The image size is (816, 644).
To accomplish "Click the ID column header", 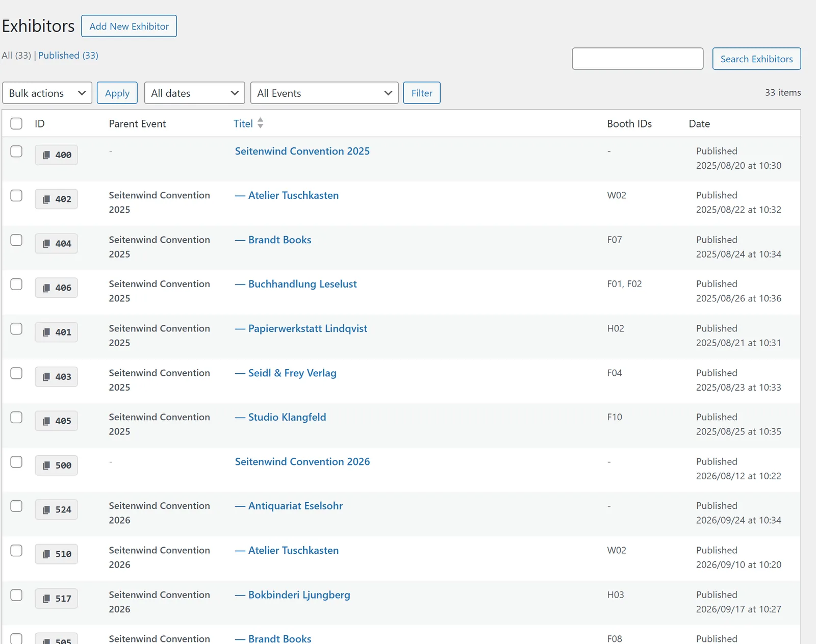I will pyautogui.click(x=40, y=123).
